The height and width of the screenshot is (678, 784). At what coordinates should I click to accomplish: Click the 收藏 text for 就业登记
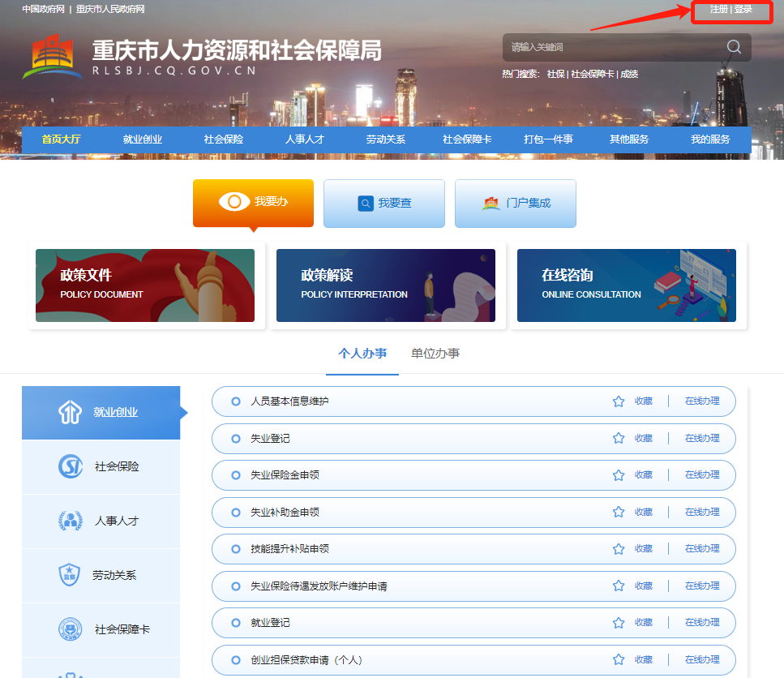click(644, 623)
